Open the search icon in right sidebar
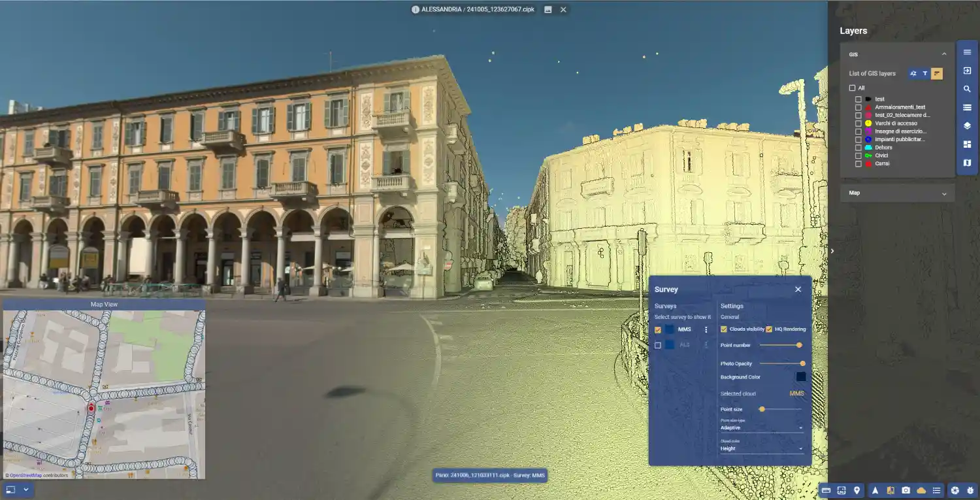This screenshot has height=500, width=980. point(967,89)
